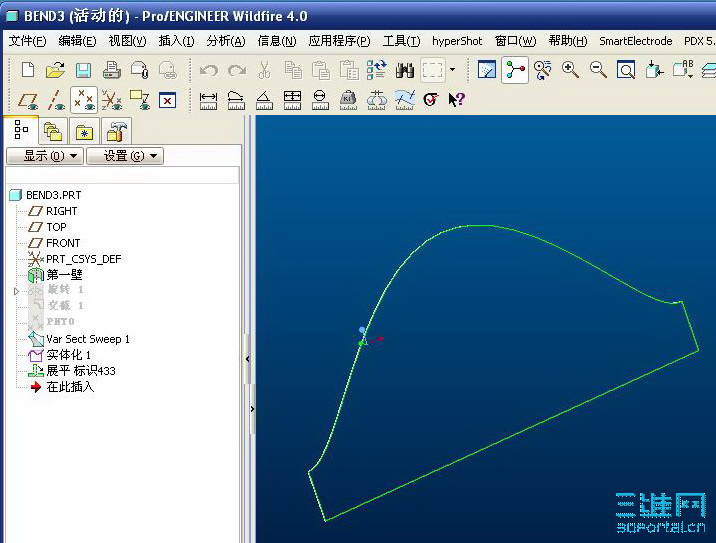716x543 pixels.
Task: Zoom out with magnifier minus icon
Action: pyautogui.click(x=598, y=70)
